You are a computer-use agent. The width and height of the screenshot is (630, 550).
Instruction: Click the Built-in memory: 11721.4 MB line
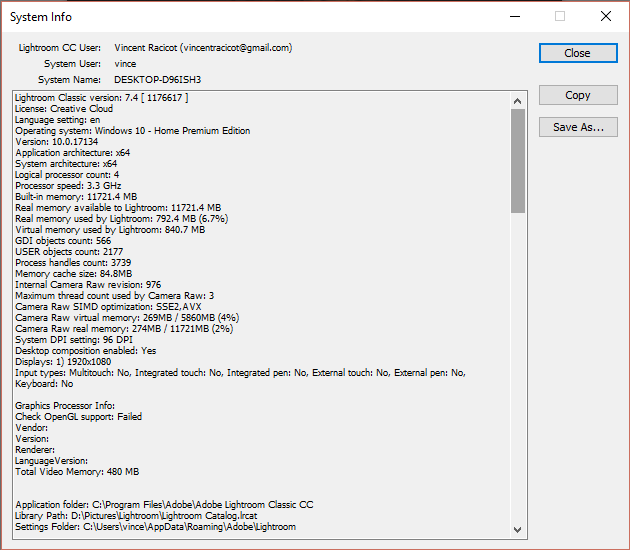click(76, 197)
